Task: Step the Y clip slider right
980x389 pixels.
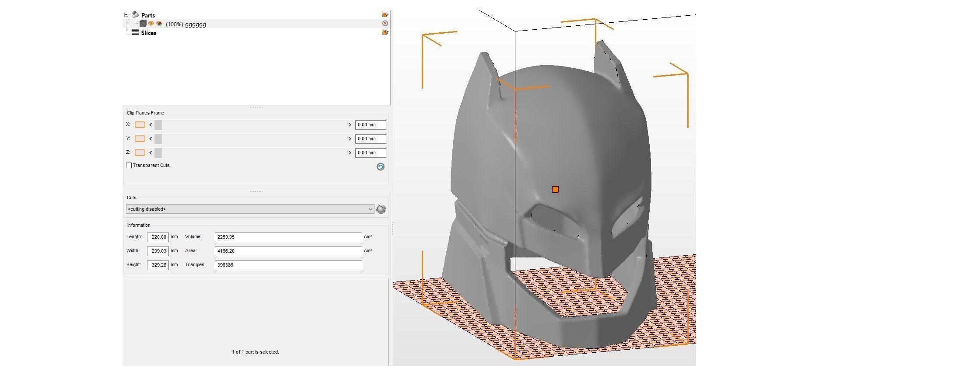Action: 350,139
